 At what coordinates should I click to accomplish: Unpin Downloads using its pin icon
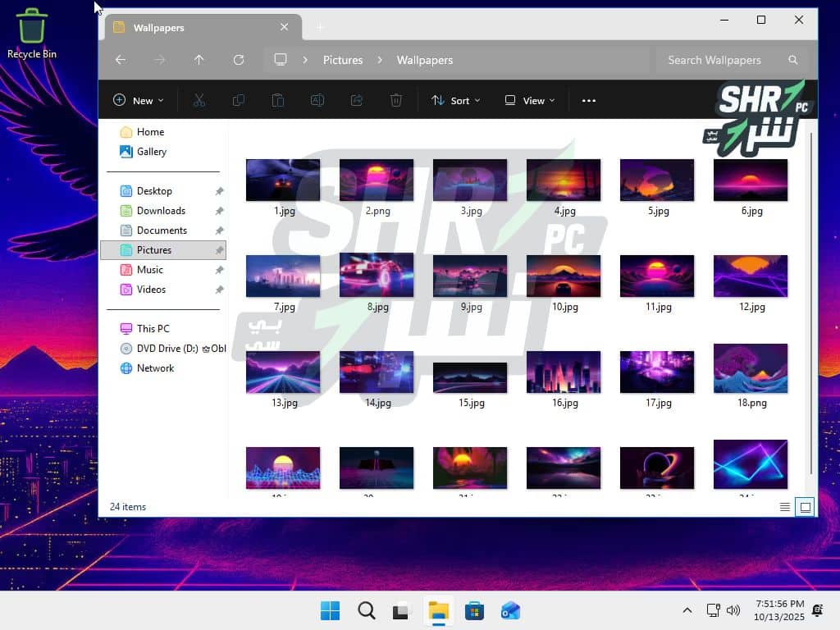click(219, 211)
